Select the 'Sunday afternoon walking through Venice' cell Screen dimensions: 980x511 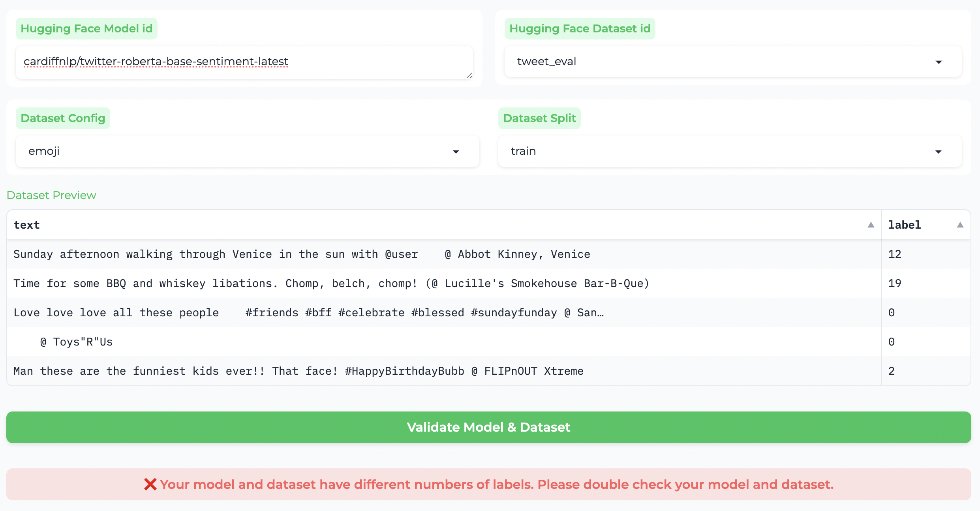point(444,254)
